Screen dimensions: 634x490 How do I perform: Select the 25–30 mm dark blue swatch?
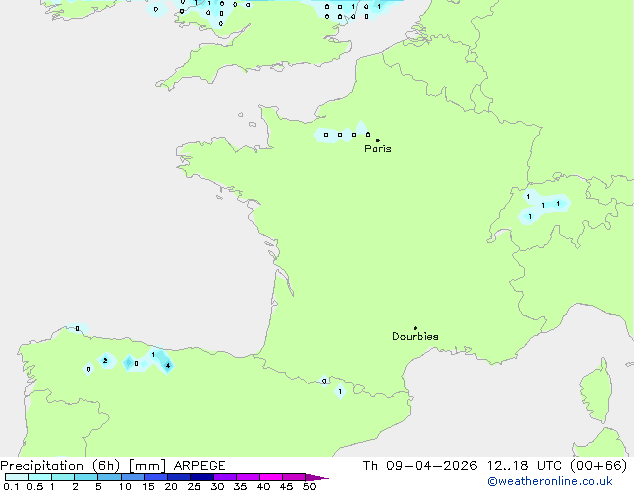202,477
